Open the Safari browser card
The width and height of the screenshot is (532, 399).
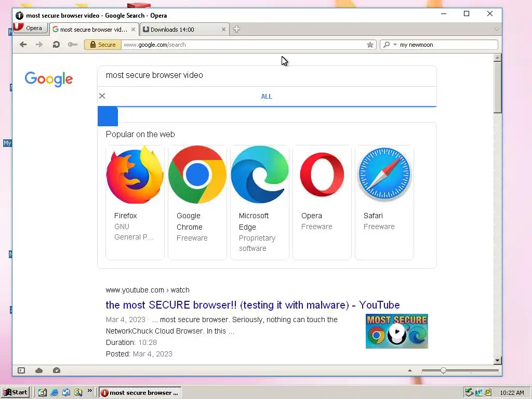pyautogui.click(x=384, y=203)
